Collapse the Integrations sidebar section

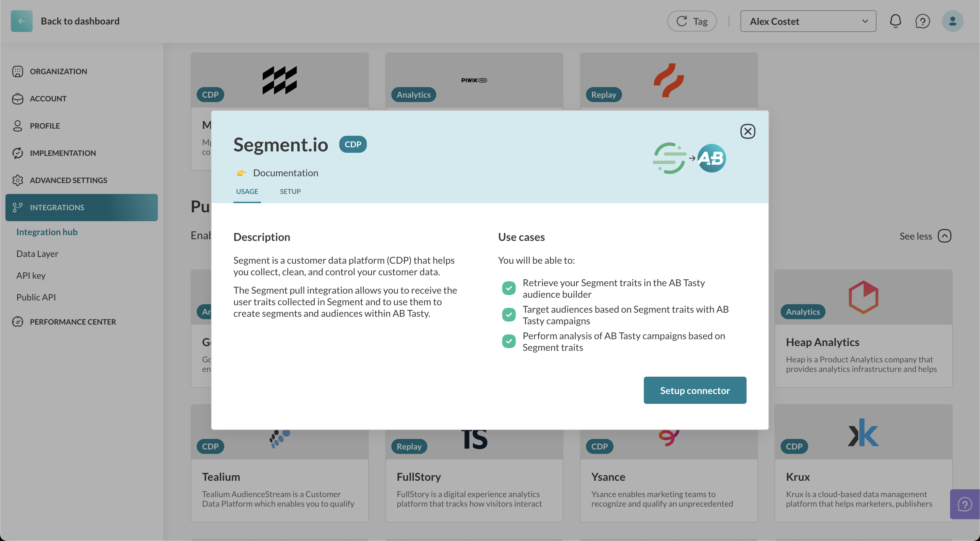point(81,207)
